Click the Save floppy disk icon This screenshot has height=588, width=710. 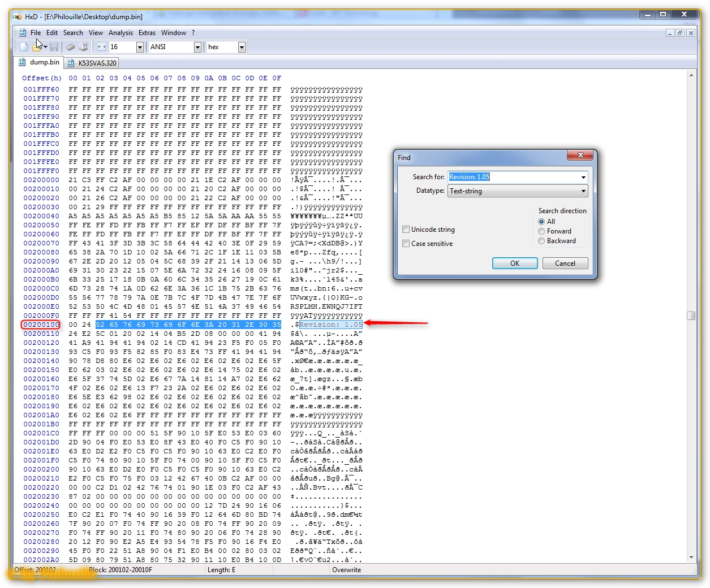[54, 47]
